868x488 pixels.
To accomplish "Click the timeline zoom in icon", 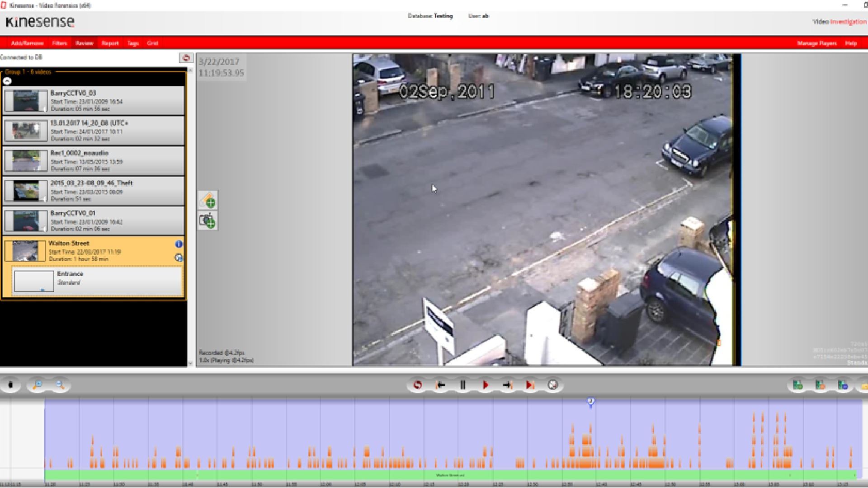I will click(x=37, y=385).
